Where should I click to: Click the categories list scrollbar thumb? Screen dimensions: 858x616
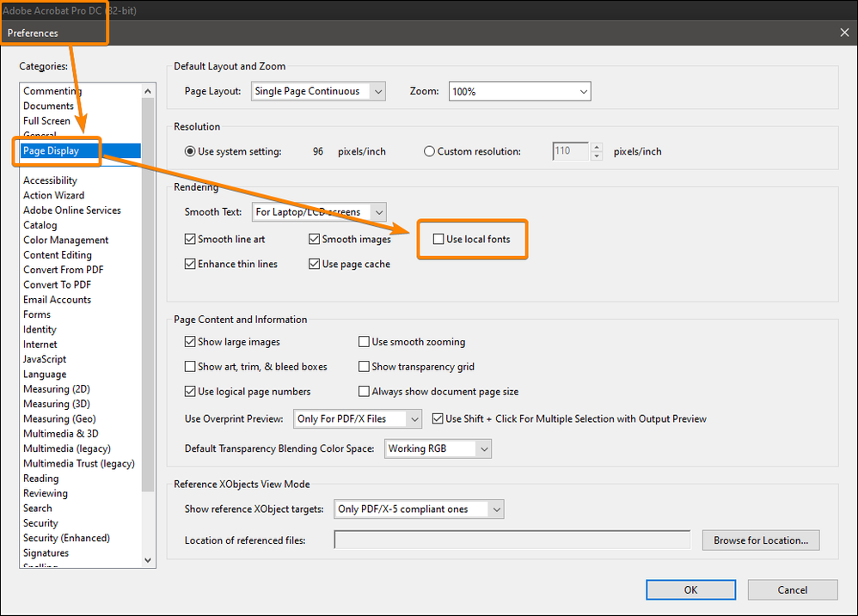click(148, 296)
